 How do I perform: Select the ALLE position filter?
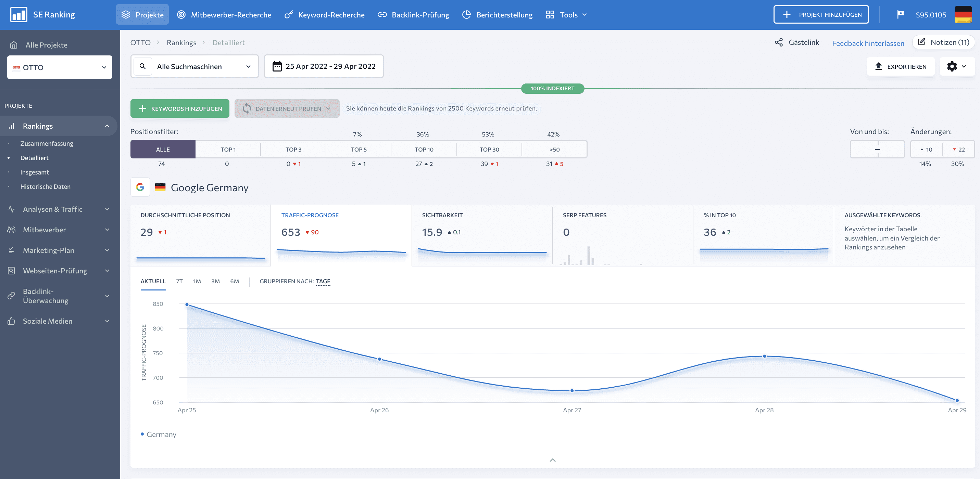click(x=163, y=150)
